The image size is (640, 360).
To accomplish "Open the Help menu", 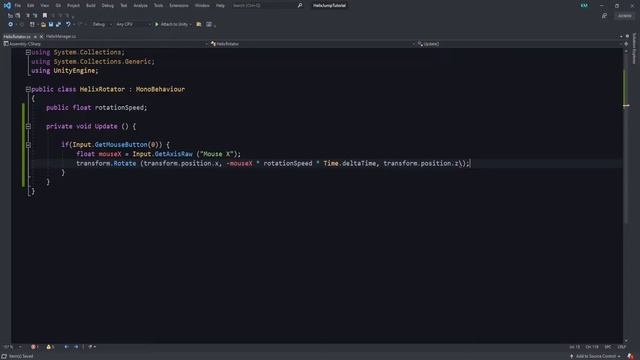I will tap(220, 6).
